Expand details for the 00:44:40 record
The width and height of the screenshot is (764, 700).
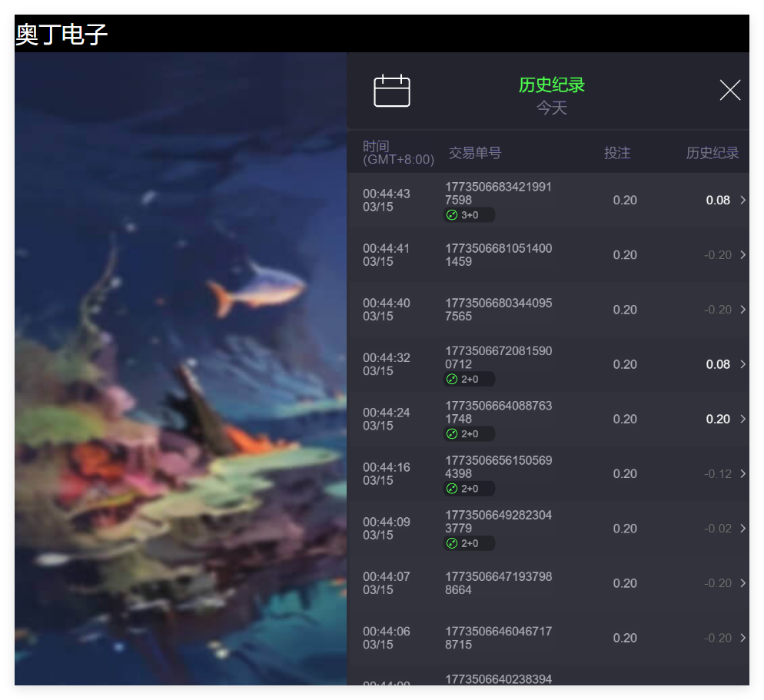click(x=742, y=310)
